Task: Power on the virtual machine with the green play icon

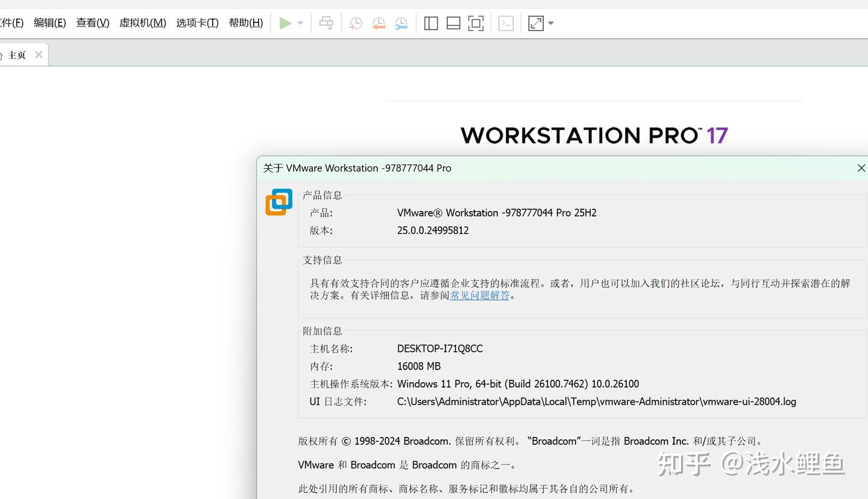Action: (x=285, y=23)
